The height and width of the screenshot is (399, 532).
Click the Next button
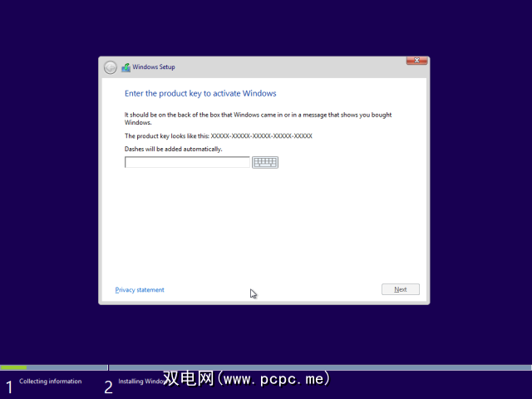pyautogui.click(x=401, y=289)
